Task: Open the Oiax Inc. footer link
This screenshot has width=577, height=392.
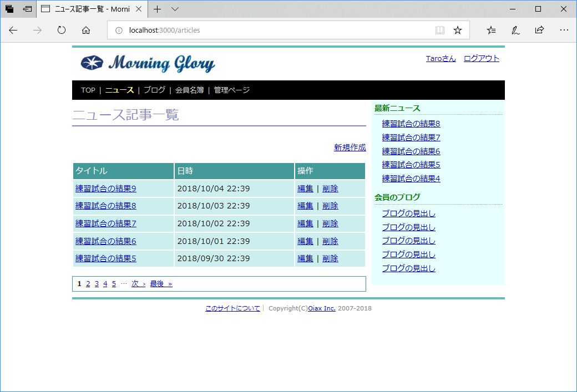Action: pyautogui.click(x=322, y=308)
